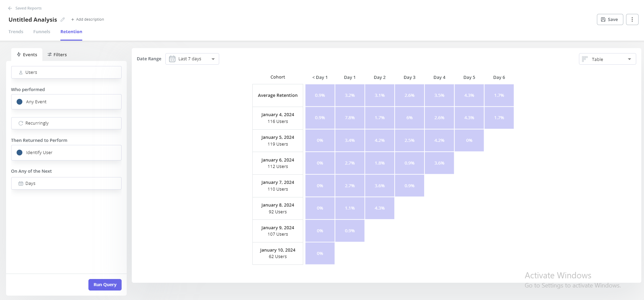Switch to the Trends tab
The height and width of the screenshot is (300, 644).
click(16, 31)
